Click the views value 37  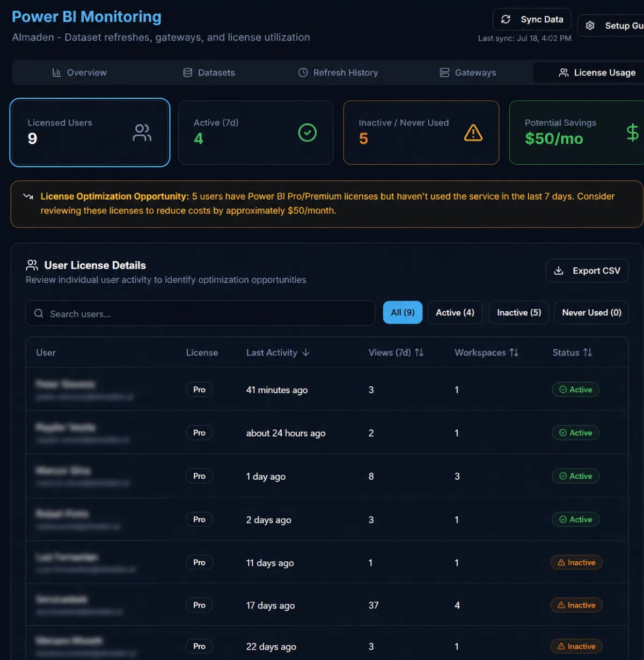click(374, 605)
